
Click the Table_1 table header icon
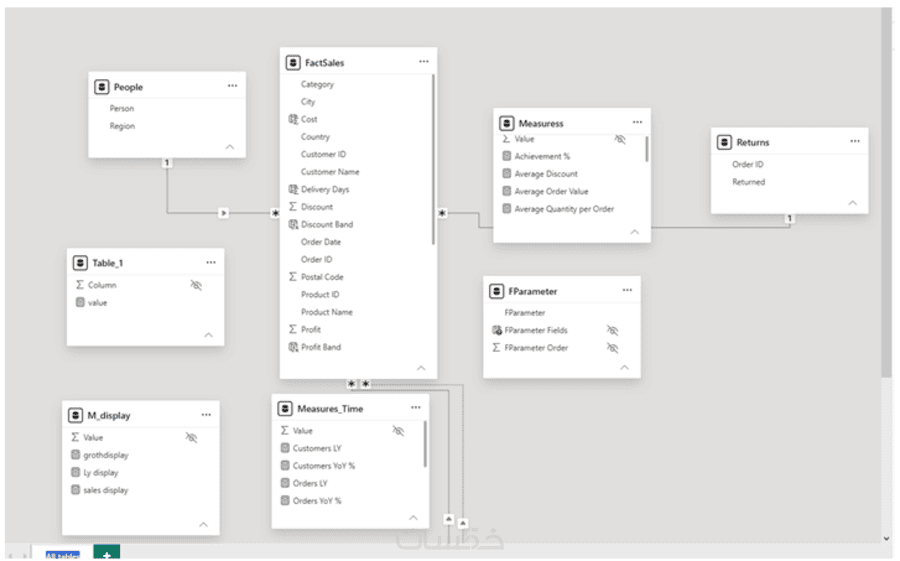(x=80, y=263)
